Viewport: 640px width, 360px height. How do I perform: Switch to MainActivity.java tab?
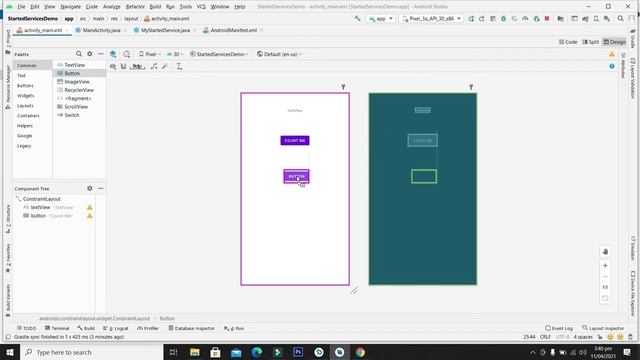101,30
